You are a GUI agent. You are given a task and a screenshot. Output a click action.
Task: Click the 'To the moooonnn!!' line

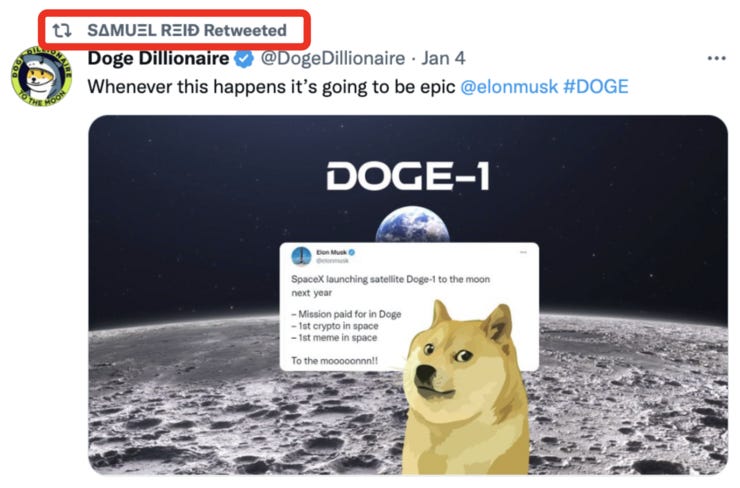point(335,361)
